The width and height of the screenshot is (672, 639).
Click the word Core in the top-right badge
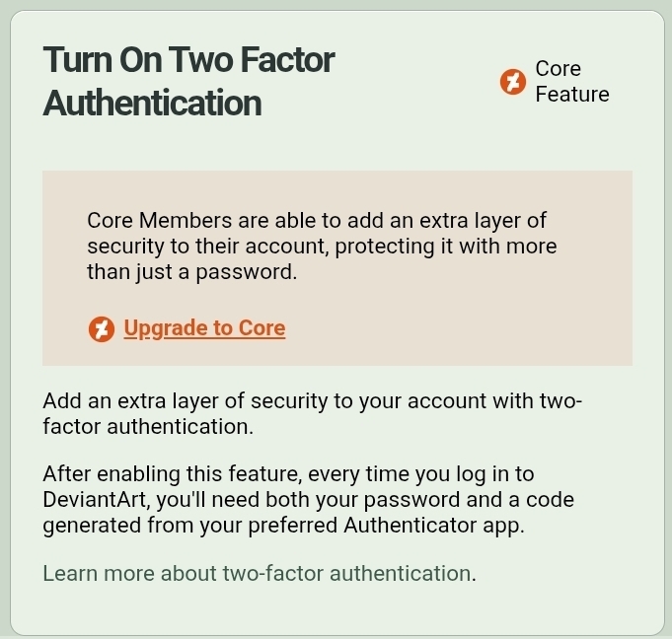pyautogui.click(x=558, y=68)
